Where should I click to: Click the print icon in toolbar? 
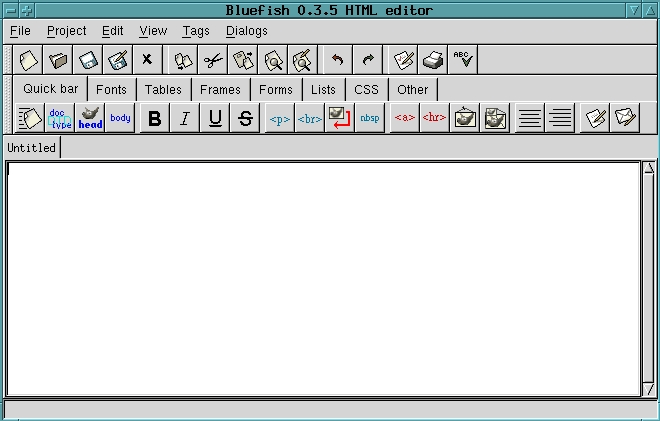pos(433,60)
